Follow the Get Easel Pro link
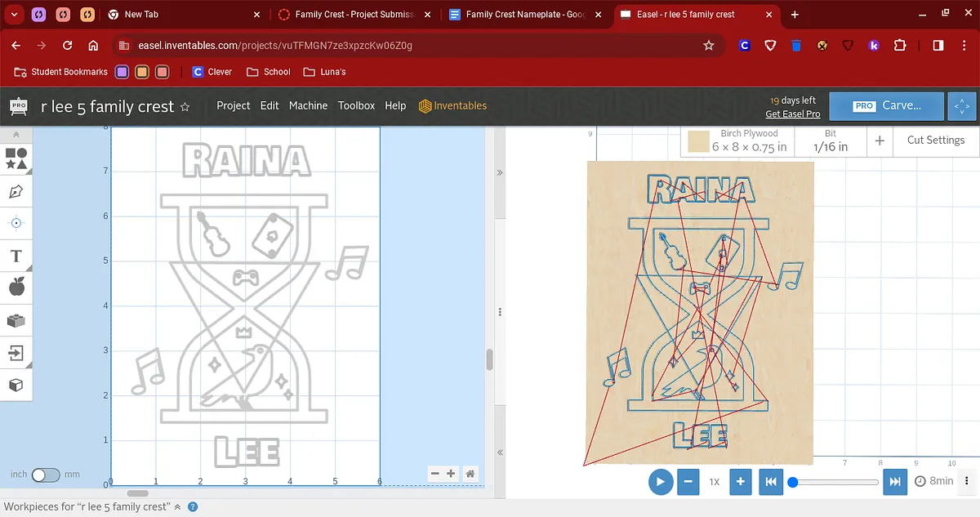 (x=792, y=114)
